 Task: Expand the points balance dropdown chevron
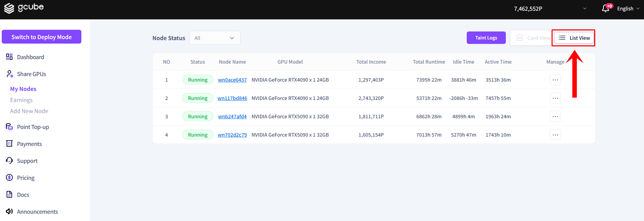click(585, 9)
